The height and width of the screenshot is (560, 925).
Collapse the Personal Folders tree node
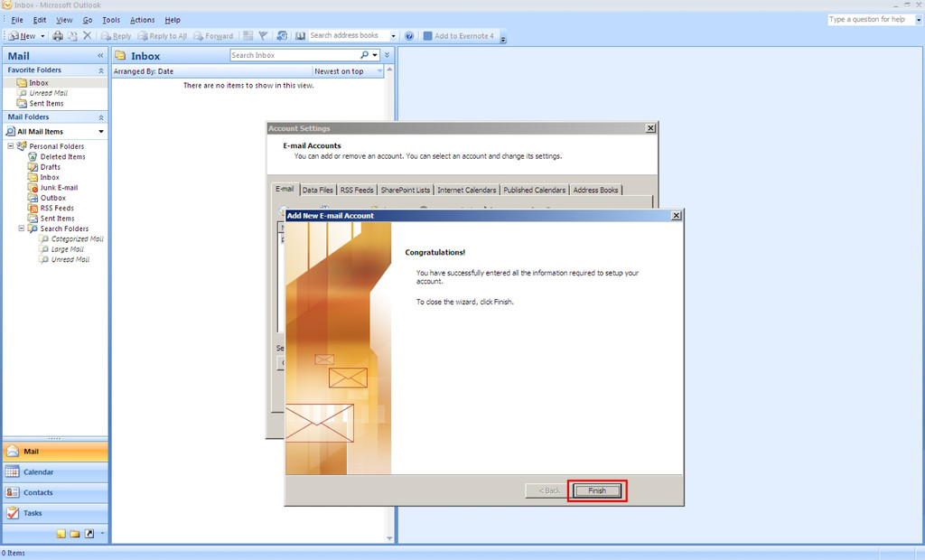pyautogui.click(x=10, y=145)
